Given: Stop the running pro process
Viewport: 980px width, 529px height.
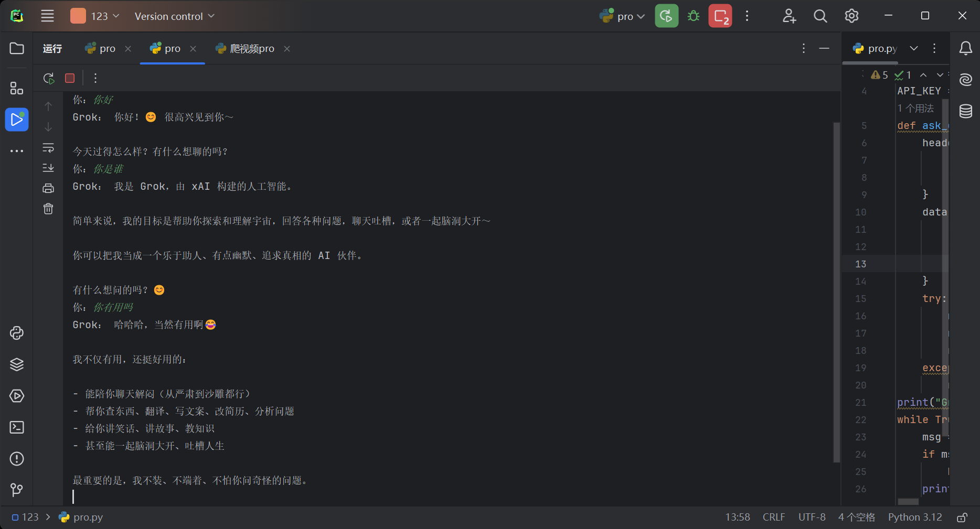Looking at the screenshot, I should [x=70, y=78].
